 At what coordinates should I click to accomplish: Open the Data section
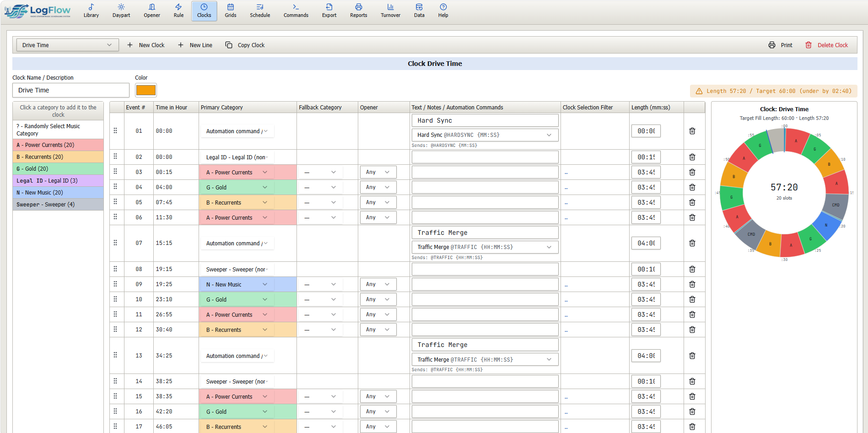[419, 11]
